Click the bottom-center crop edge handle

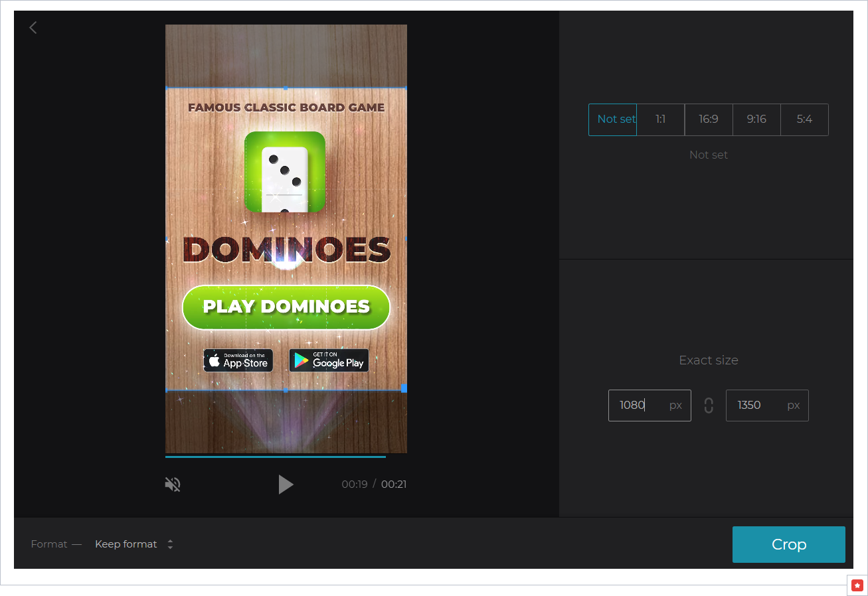point(286,390)
